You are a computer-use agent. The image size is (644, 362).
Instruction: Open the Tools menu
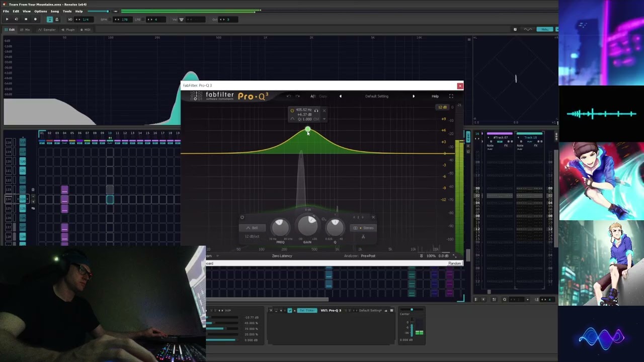tap(67, 11)
